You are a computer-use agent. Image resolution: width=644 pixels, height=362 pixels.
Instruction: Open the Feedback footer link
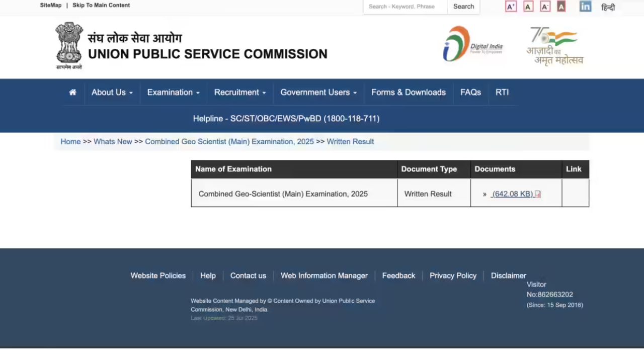click(398, 276)
